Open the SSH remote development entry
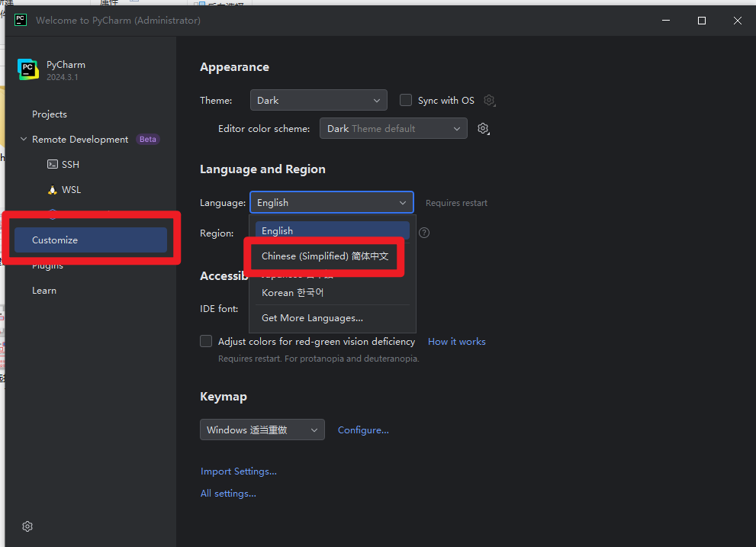Viewport: 756px width, 547px height. [70, 165]
